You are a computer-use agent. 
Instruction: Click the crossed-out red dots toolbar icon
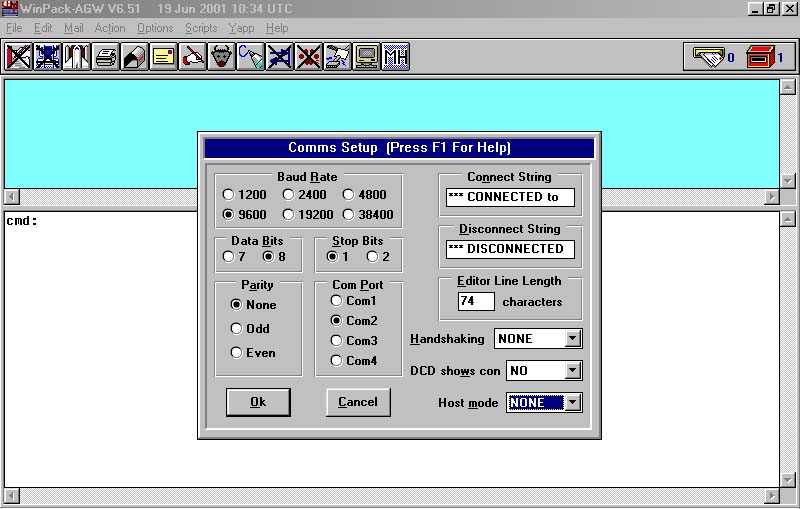click(309, 56)
